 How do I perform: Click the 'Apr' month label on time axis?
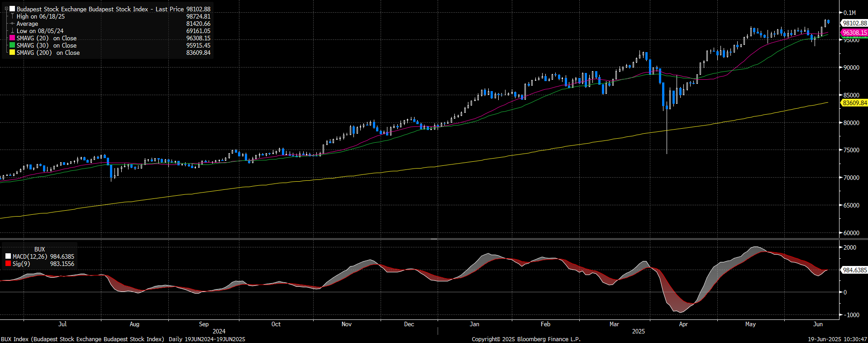click(x=683, y=324)
